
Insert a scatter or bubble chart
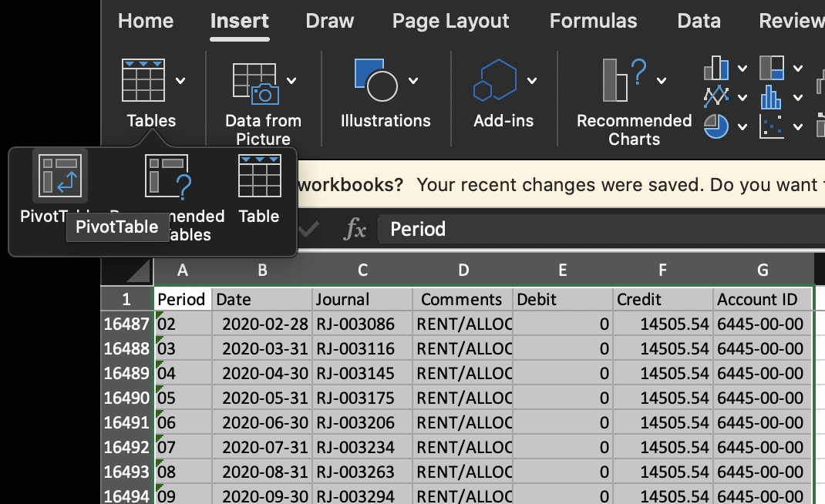[772, 126]
